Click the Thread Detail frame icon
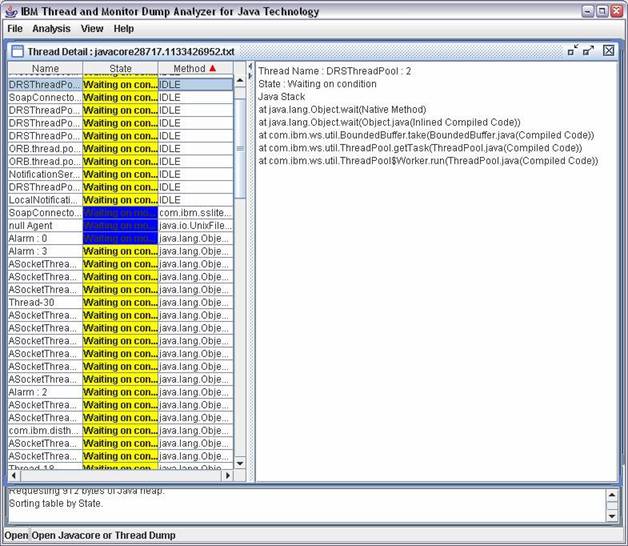The image size is (628, 546). click(17, 51)
